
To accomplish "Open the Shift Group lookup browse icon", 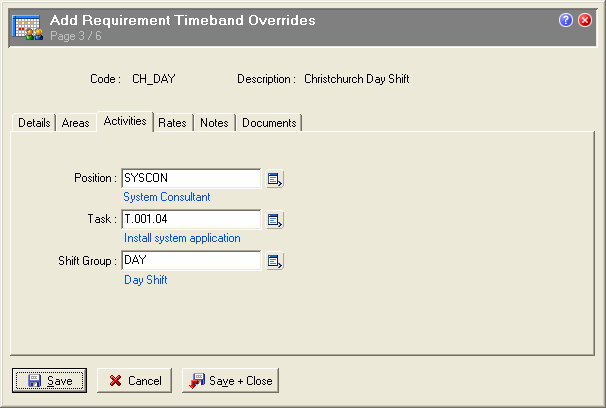I will pyautogui.click(x=275, y=262).
